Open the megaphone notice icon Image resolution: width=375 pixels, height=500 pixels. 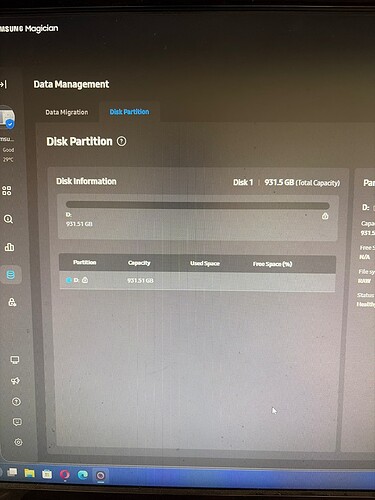tap(15, 381)
